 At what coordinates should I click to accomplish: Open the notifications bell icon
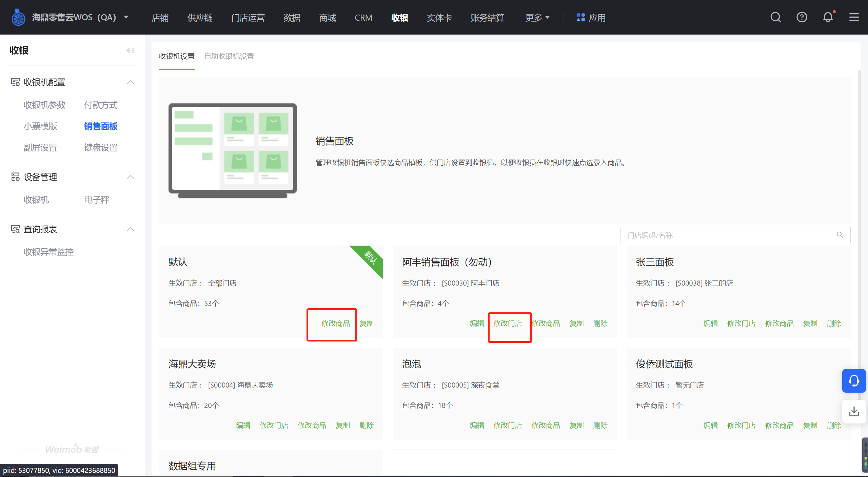(x=828, y=17)
